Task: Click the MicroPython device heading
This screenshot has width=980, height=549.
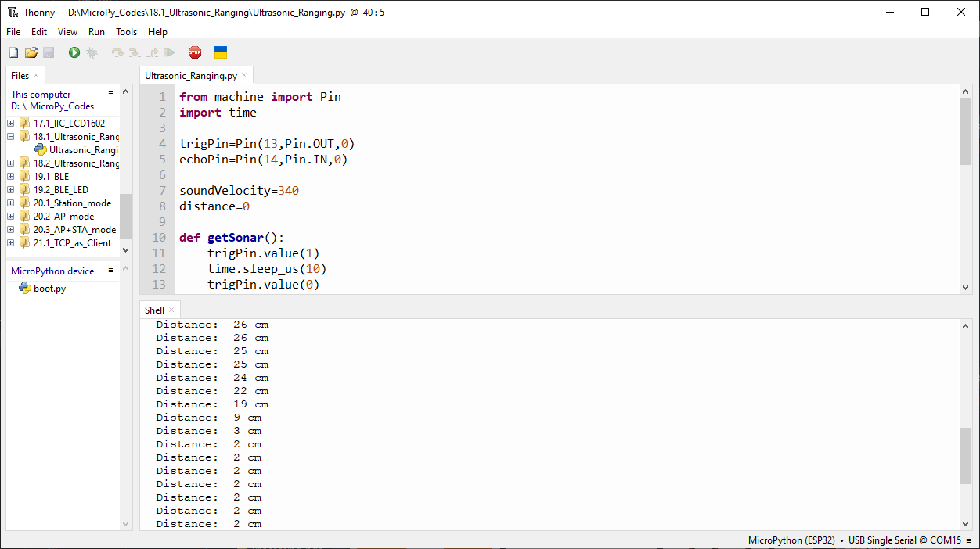Action: pyautogui.click(x=52, y=271)
